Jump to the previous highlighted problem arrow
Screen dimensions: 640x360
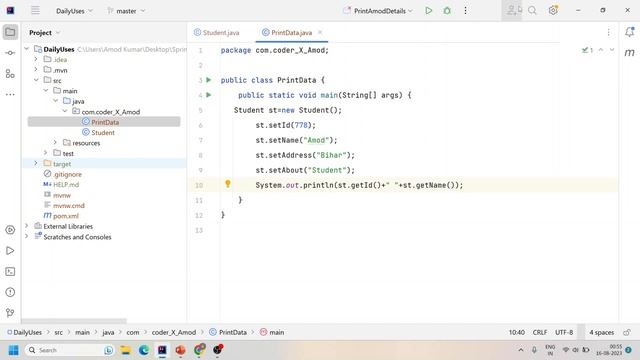click(601, 50)
